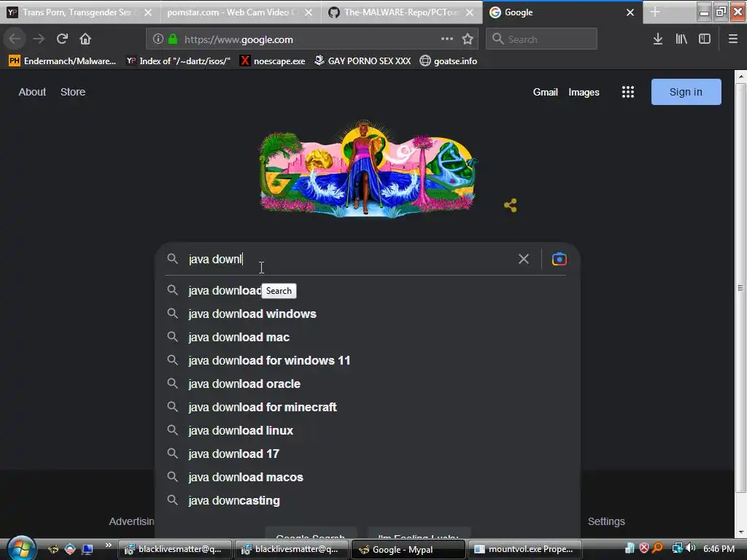Open the noescape.exe bookmark
The width and height of the screenshot is (747, 560).
point(273,61)
